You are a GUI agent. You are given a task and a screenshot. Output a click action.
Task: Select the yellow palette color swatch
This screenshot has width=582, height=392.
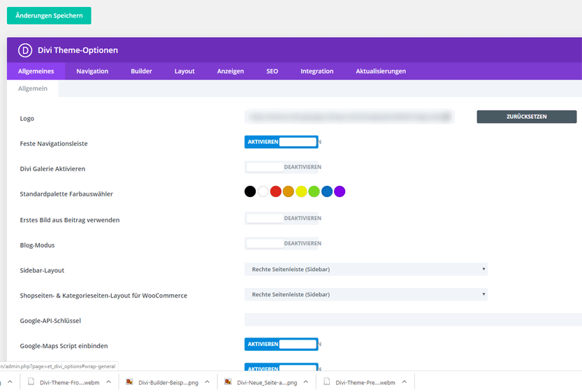pyautogui.click(x=301, y=191)
